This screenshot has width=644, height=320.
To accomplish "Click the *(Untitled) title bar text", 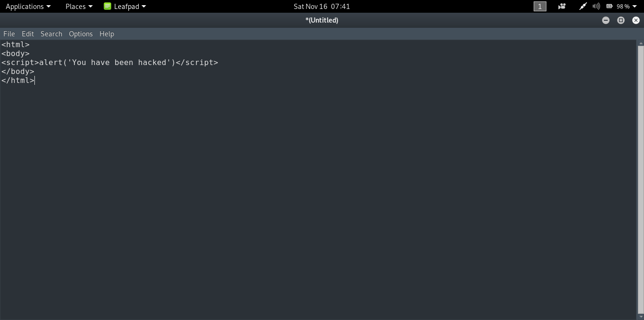I will [x=322, y=20].
